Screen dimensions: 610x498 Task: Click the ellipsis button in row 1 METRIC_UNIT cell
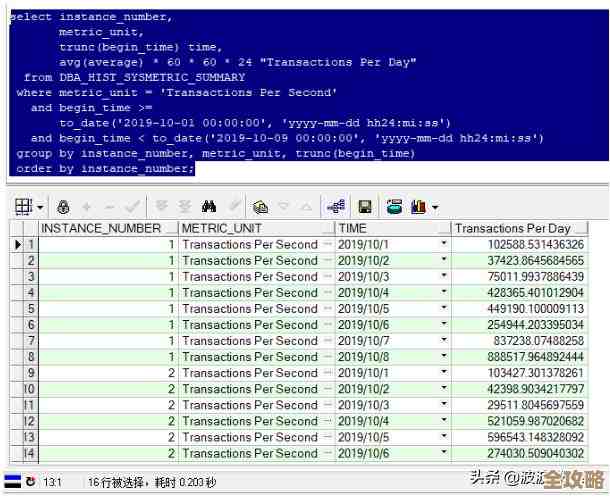point(328,244)
